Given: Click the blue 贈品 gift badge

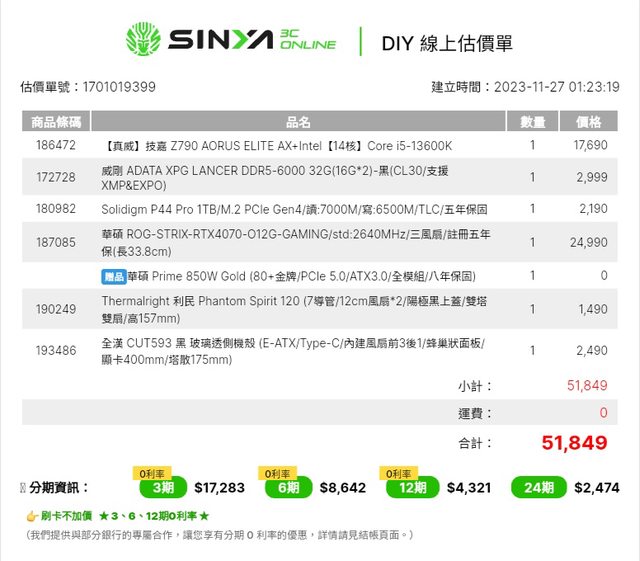Looking at the screenshot, I should click(x=113, y=275).
